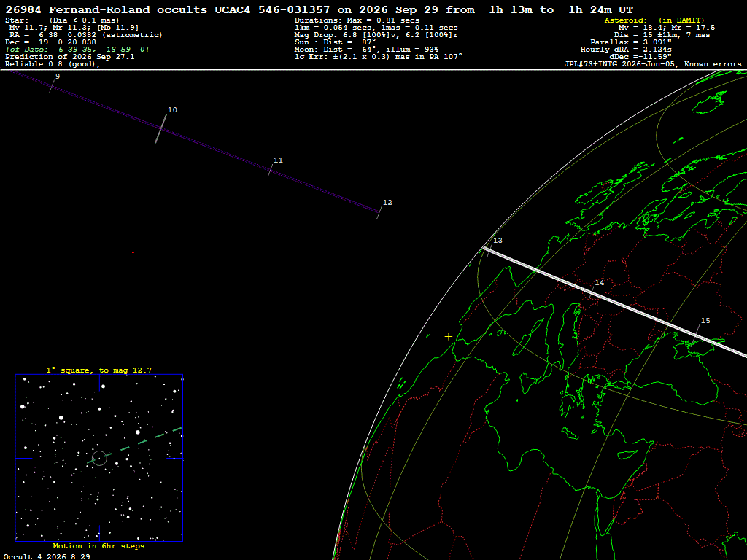This screenshot has width=747, height=560.
Task: Click the star chart finder thumbnail
Action: pyautogui.click(x=99, y=458)
